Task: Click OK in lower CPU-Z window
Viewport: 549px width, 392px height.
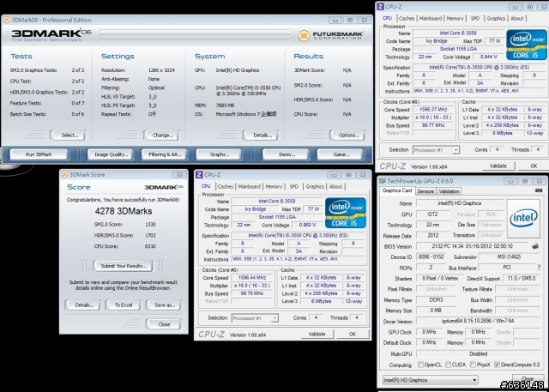Action: (353, 335)
